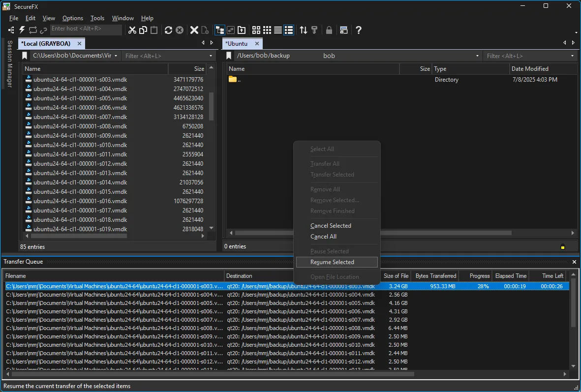The width and height of the screenshot is (581, 392).
Task: Open the remote path /Users/bob/backup dropdown
Action: [477, 56]
